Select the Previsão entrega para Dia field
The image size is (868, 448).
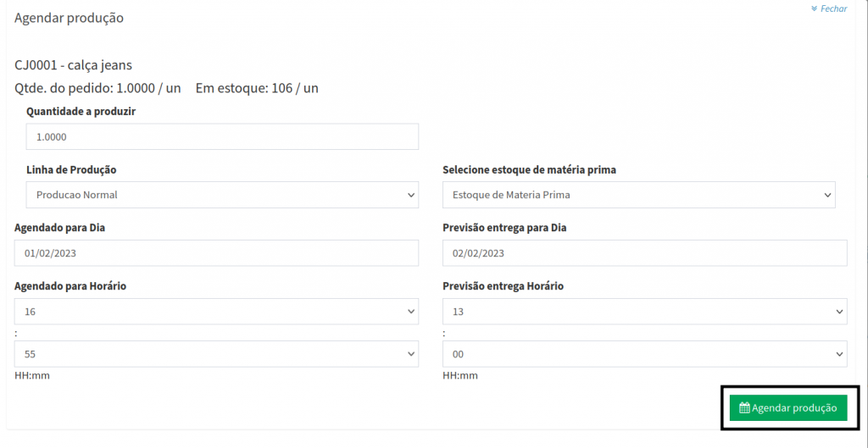(644, 253)
